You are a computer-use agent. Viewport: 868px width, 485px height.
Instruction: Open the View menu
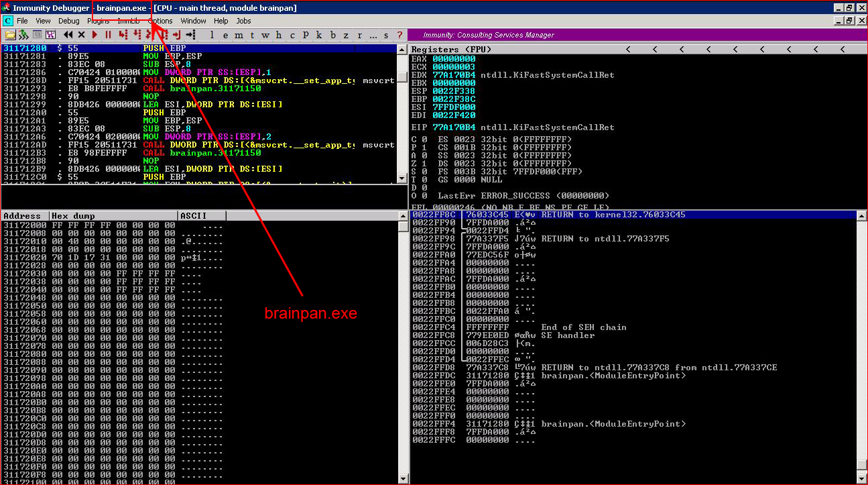[44, 21]
